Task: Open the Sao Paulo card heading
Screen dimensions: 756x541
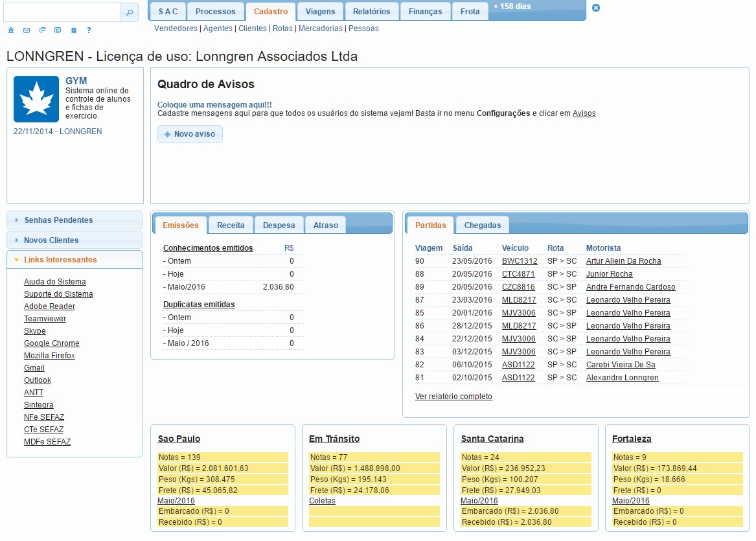Action: click(x=179, y=439)
